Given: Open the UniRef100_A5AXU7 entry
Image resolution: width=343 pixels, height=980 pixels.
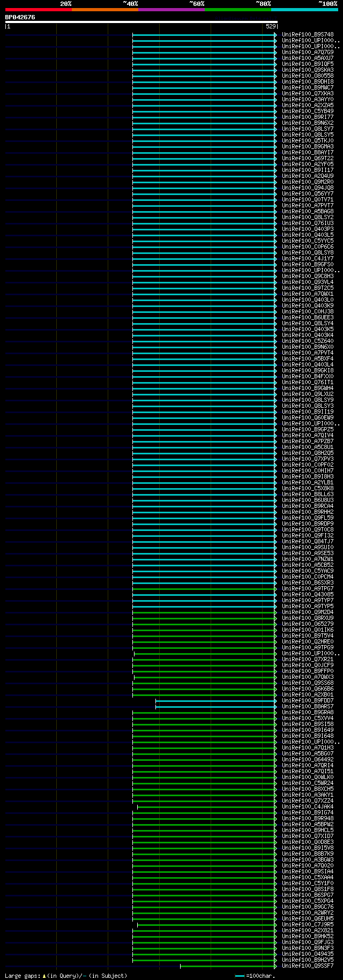Looking at the screenshot, I should [x=308, y=58].
